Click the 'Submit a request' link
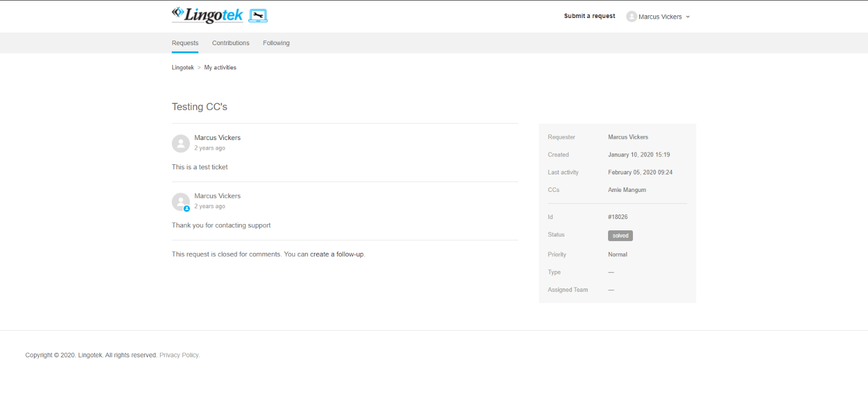This screenshot has width=868, height=407. [x=589, y=16]
